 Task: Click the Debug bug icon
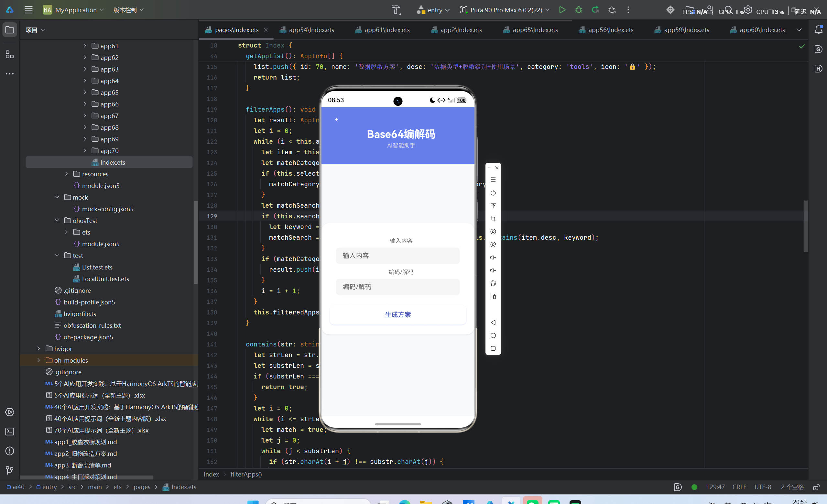579,10
